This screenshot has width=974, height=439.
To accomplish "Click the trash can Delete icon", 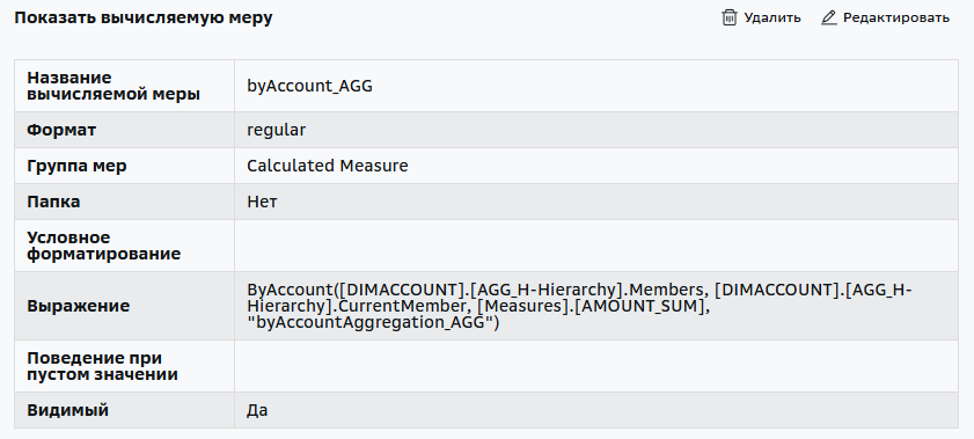I will pyautogui.click(x=729, y=17).
